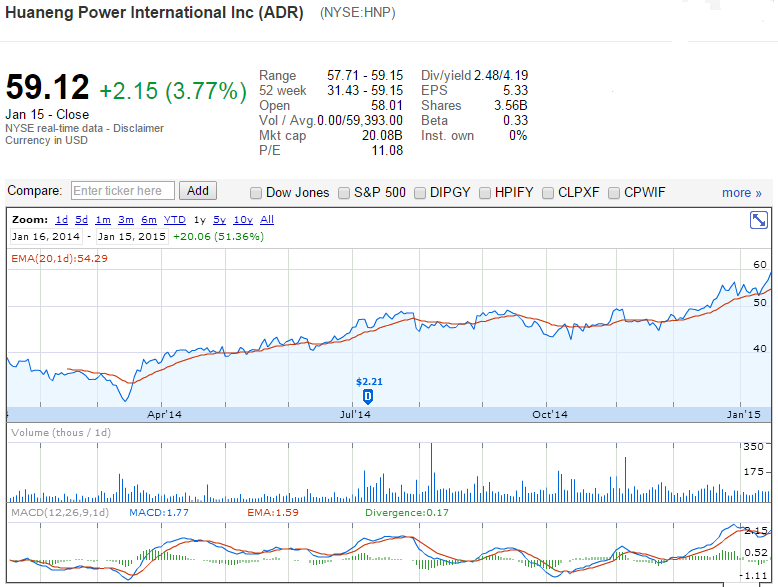Edit the Jan 15, 2015 end date

[132, 237]
